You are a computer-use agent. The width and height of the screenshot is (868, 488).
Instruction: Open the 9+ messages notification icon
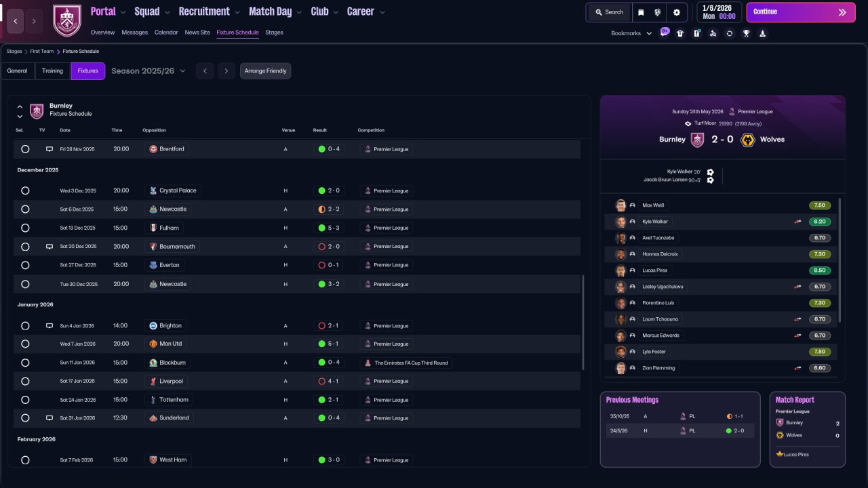tap(664, 33)
